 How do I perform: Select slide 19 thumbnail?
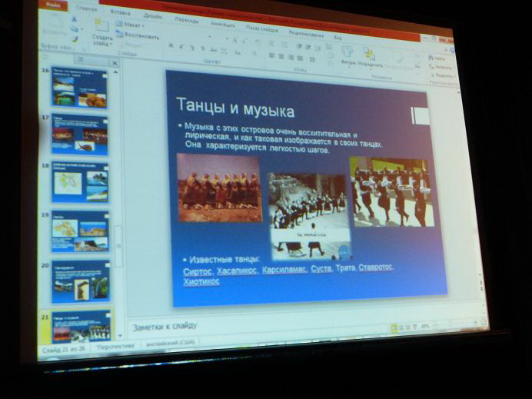pos(81,231)
